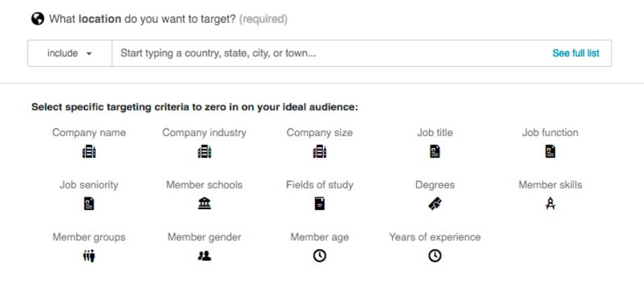The image size is (644, 289).
Task: Open the include dropdown
Action: tap(70, 54)
